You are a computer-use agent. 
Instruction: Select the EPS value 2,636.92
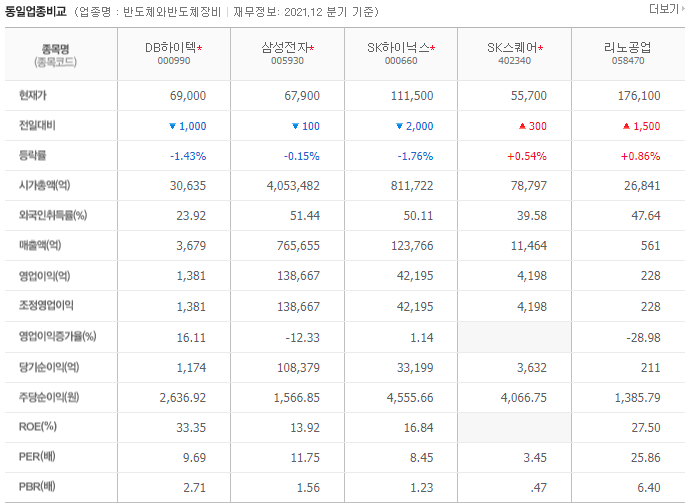pyautogui.click(x=183, y=398)
